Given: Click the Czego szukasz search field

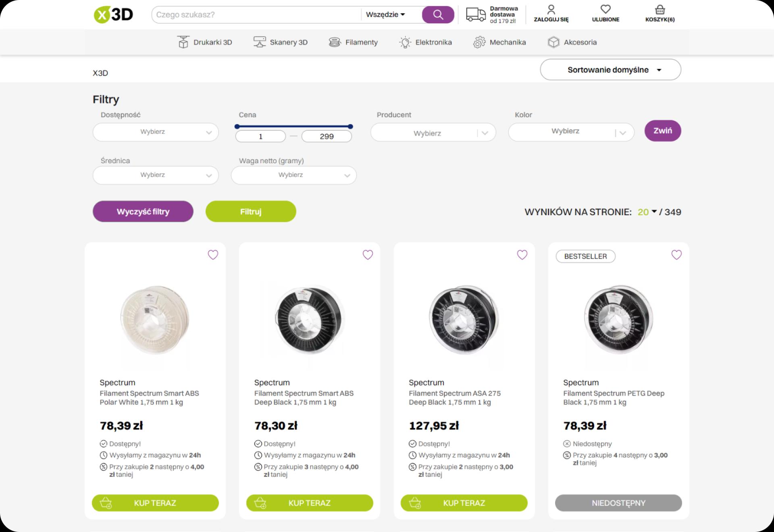Looking at the screenshot, I should pyautogui.click(x=256, y=15).
